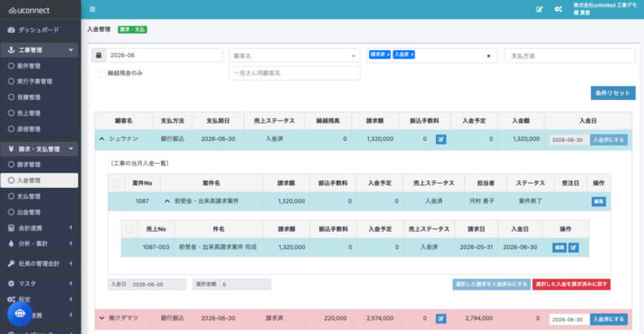The height and width of the screenshot is (334, 644).
Task: Open 売上管理 in the sidebar
Action: click(39, 113)
